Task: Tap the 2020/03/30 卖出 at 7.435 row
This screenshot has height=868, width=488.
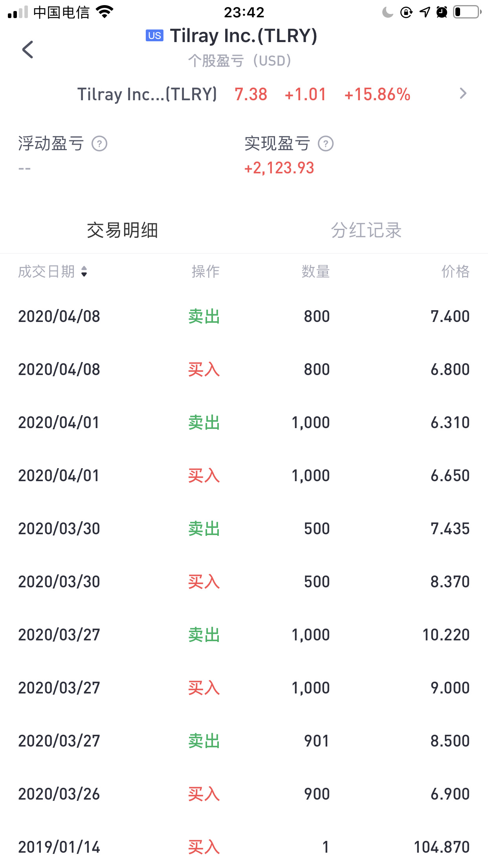Action: (244, 529)
